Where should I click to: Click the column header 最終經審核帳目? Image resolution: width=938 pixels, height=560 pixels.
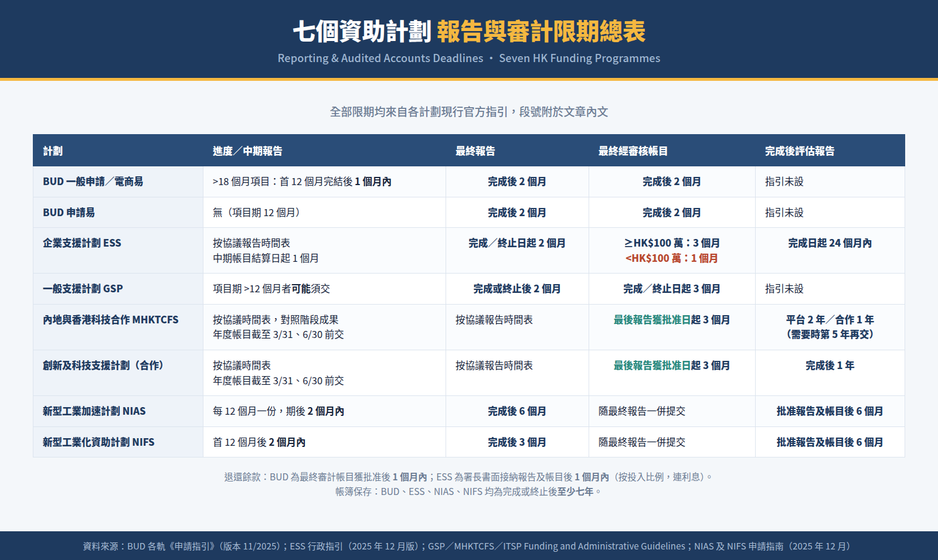pyautogui.click(x=633, y=151)
